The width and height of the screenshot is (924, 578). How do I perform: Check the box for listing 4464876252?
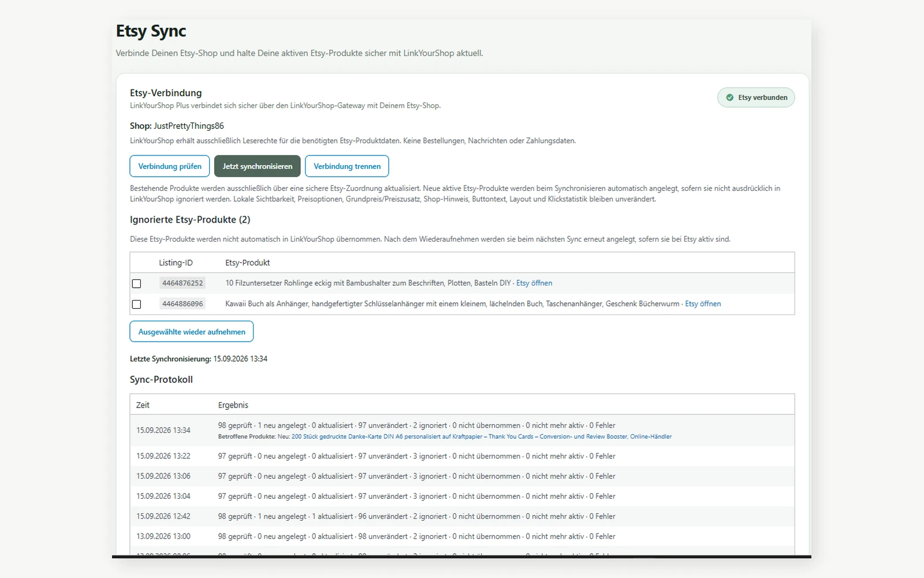point(136,284)
